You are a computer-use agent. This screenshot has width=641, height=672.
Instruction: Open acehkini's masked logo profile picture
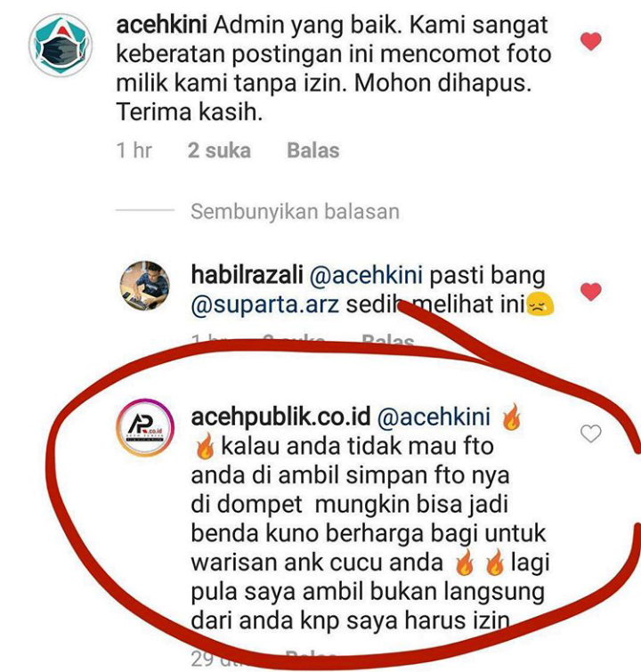61,45
